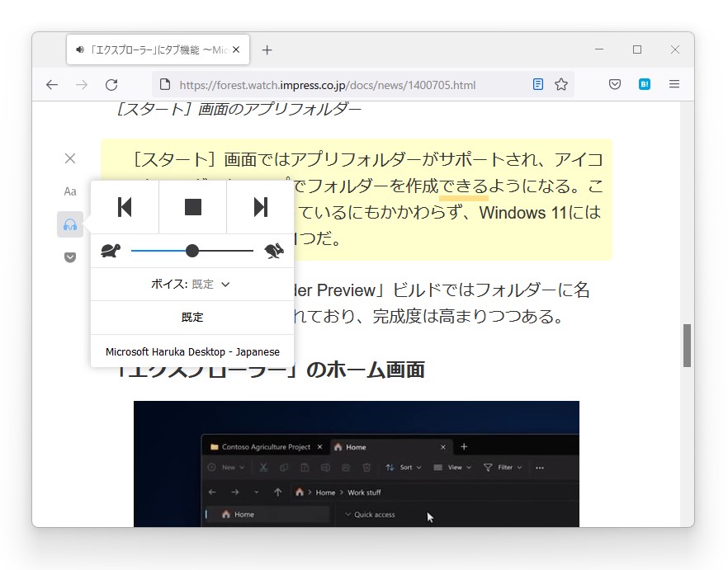Switch to the エクスプローラー article tab
The image size is (728, 570).
pyautogui.click(x=149, y=49)
